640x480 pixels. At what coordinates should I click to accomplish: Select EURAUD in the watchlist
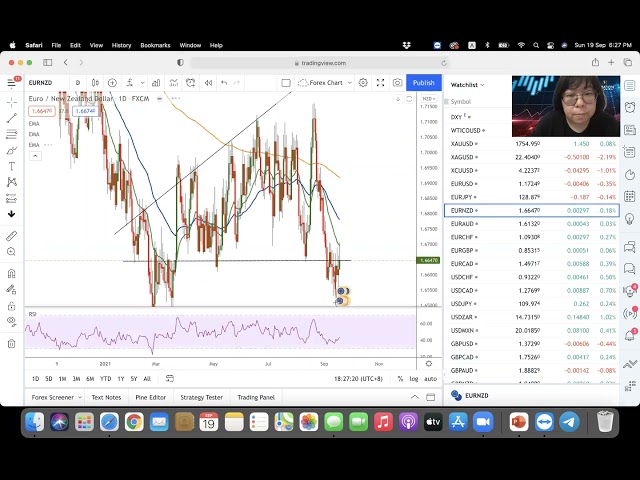(463, 224)
